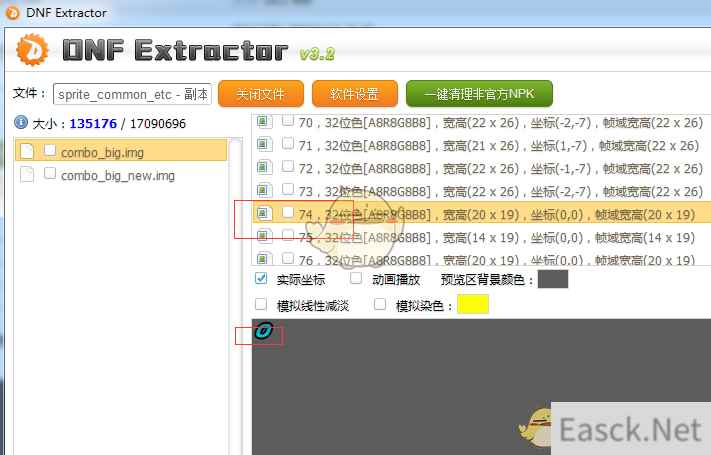Image resolution: width=711 pixels, height=455 pixels.
Task: Select combo_big_new.img in the file list
Action: point(121,174)
